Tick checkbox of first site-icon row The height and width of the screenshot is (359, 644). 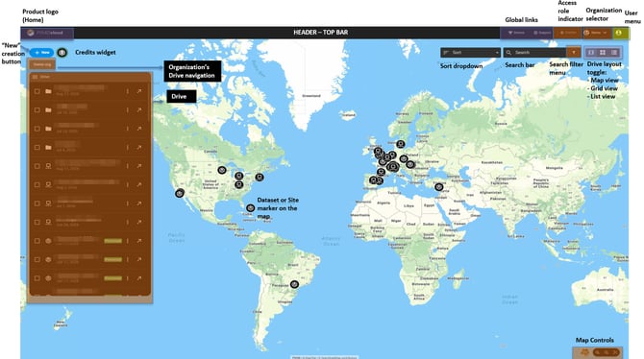point(37,166)
